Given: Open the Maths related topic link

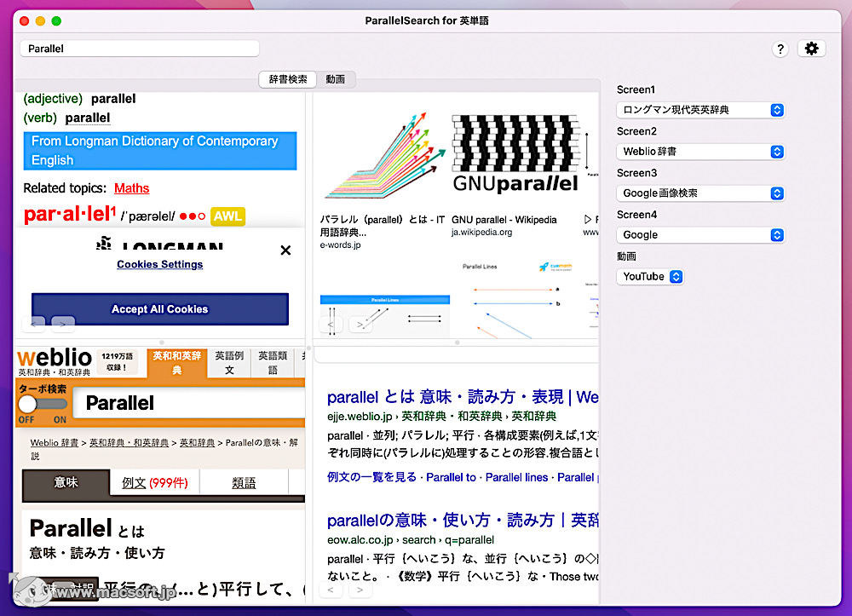Looking at the screenshot, I should [x=131, y=187].
